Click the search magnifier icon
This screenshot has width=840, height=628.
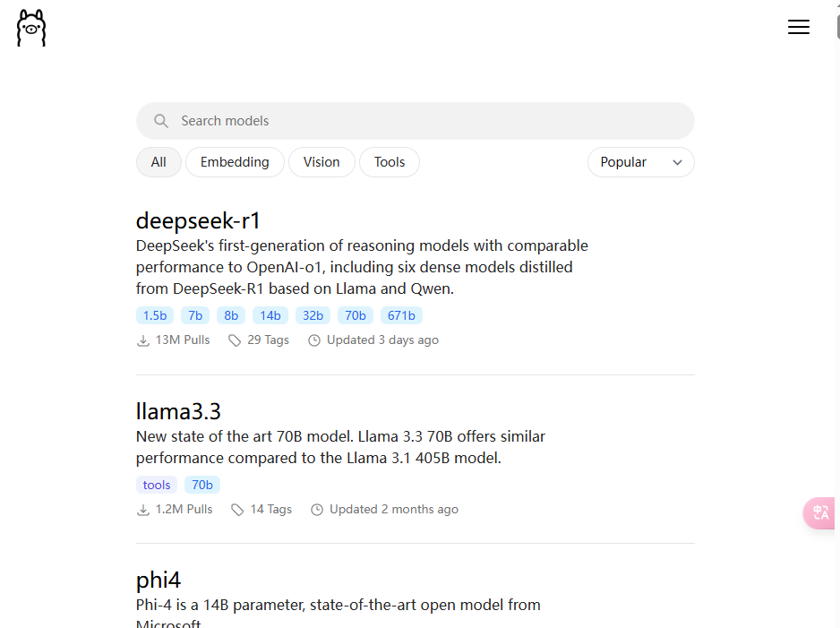[x=160, y=121]
